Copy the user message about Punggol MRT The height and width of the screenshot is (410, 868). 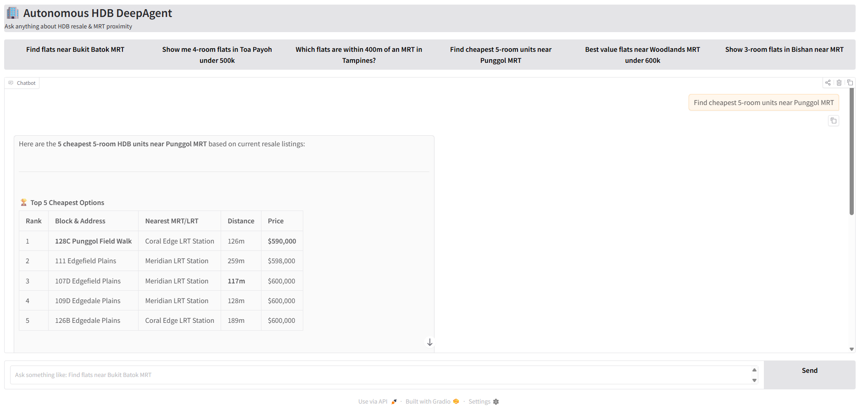pyautogui.click(x=833, y=121)
